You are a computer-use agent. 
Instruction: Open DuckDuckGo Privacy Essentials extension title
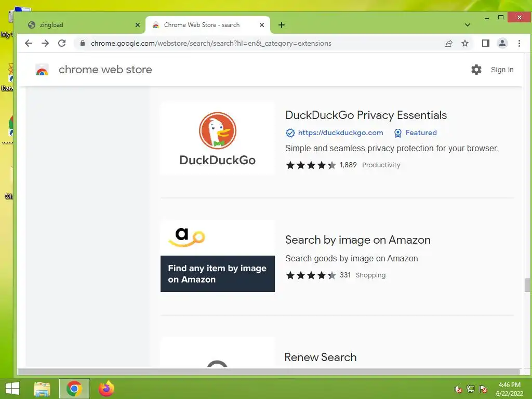[366, 115]
